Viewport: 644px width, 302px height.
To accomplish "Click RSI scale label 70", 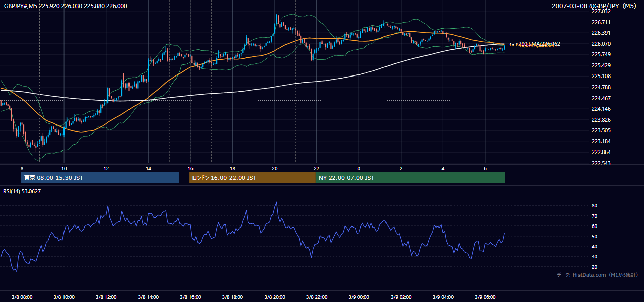I will pos(594,216).
